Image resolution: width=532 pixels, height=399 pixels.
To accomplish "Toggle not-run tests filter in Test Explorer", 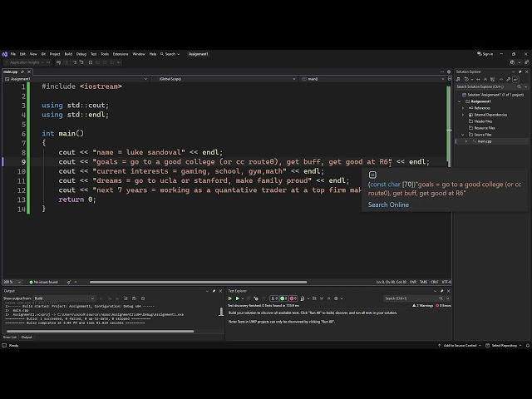I will (274, 298).
